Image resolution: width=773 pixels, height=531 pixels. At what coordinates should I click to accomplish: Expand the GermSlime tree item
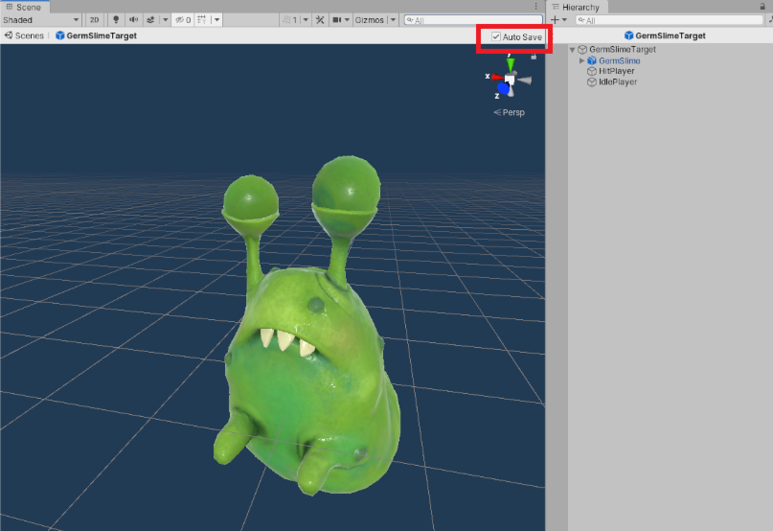click(582, 61)
